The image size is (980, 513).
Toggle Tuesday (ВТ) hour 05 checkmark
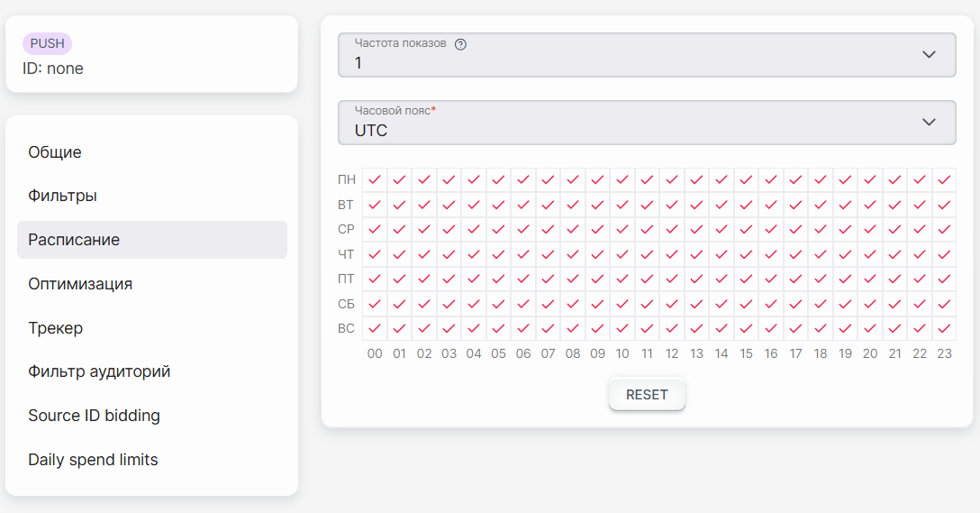point(499,205)
